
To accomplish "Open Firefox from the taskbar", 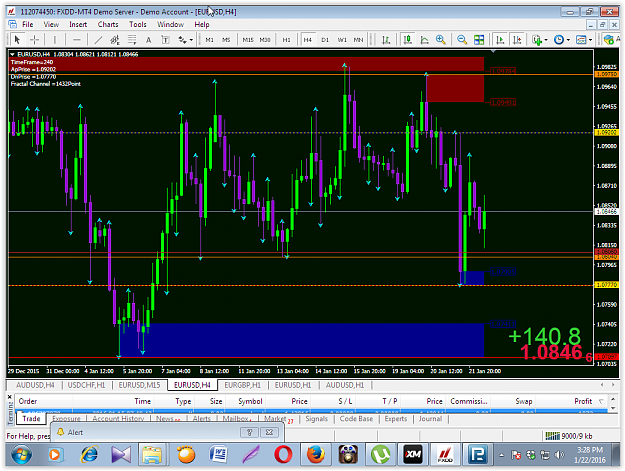I will point(316,455).
